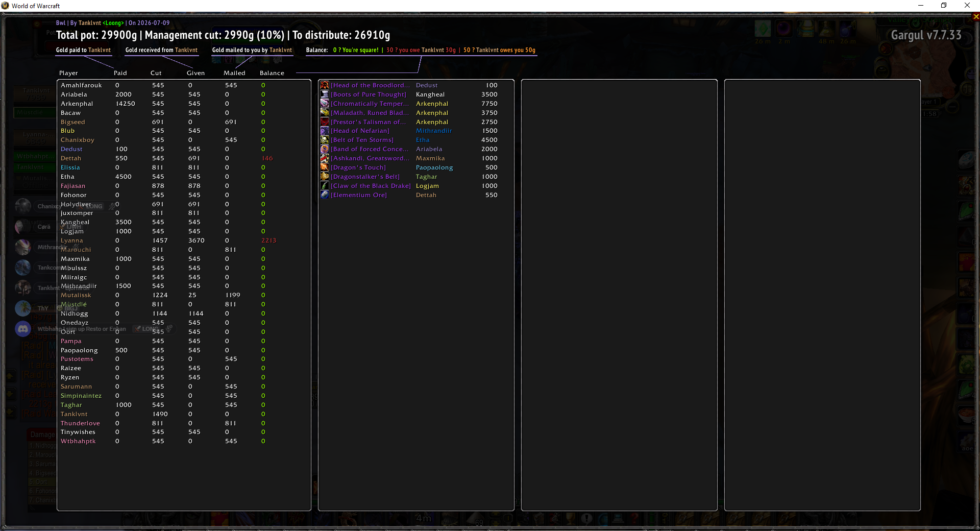Open the [Head of Nefarian] item link
This screenshot has height=531, width=980.
[x=360, y=131]
